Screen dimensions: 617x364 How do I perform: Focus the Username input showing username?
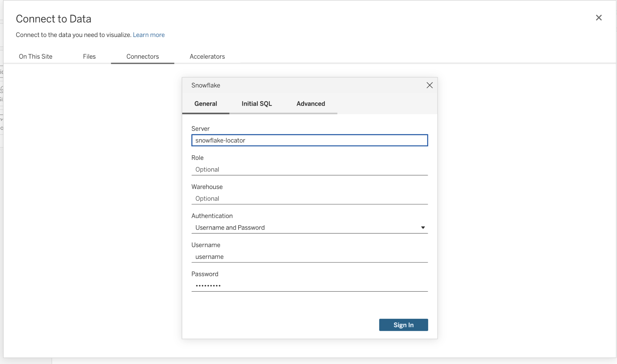[x=309, y=257]
